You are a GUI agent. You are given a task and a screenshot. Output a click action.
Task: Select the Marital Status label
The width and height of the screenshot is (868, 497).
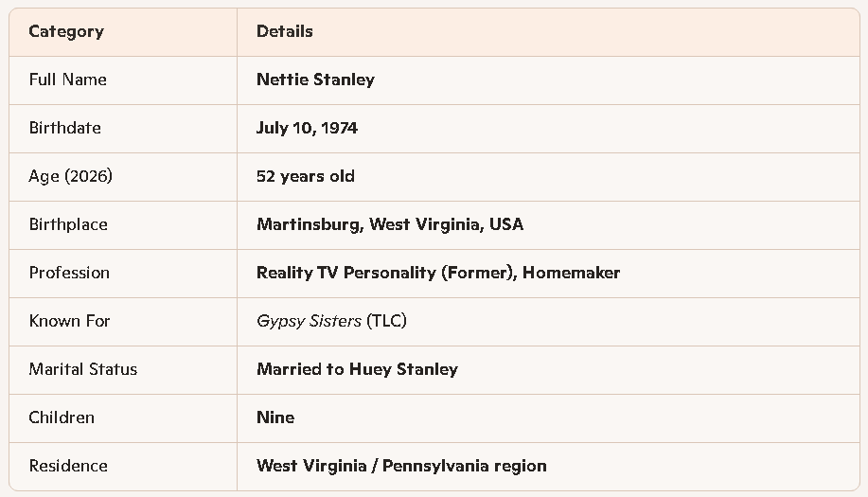(x=82, y=369)
